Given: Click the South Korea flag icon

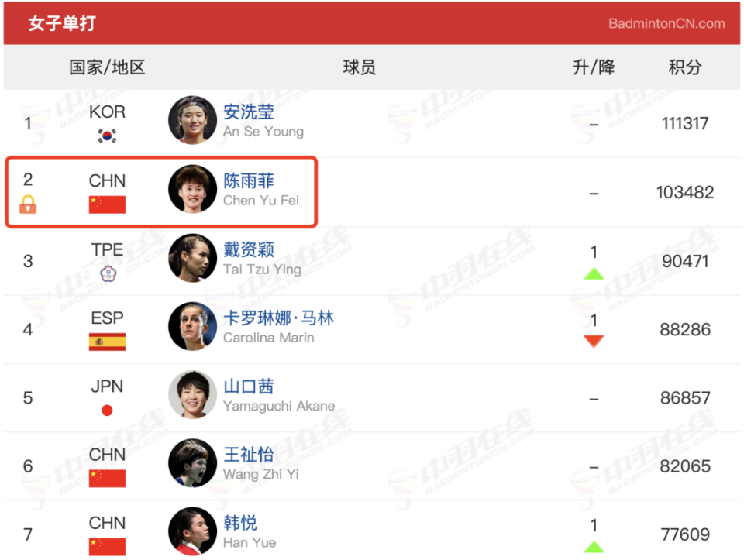Looking at the screenshot, I should (x=107, y=136).
